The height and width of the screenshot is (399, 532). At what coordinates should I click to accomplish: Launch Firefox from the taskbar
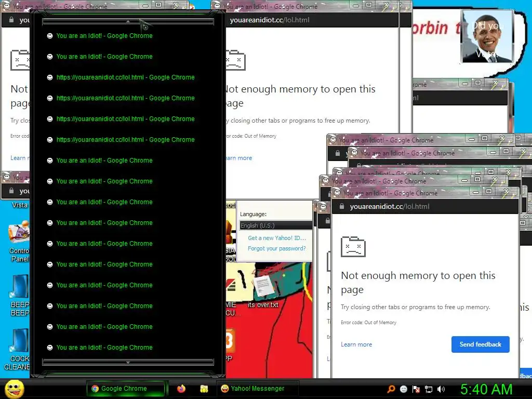(x=181, y=389)
